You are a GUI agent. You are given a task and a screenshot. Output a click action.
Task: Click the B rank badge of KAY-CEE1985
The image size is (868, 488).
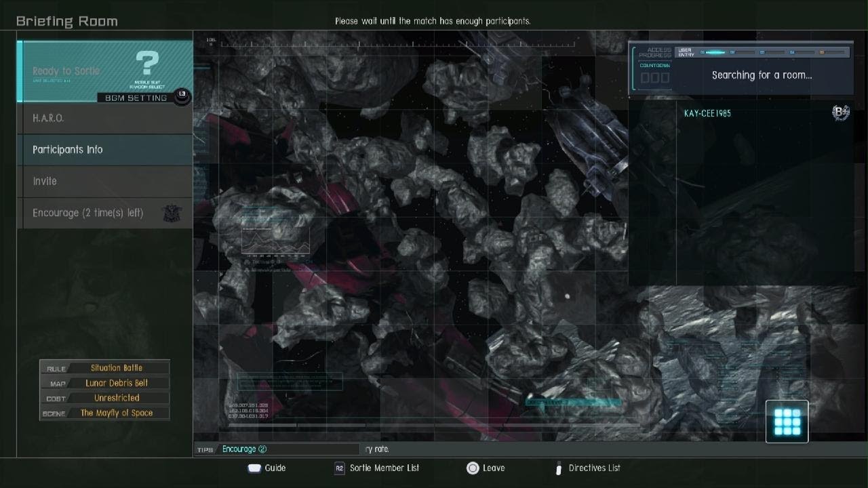pos(841,113)
